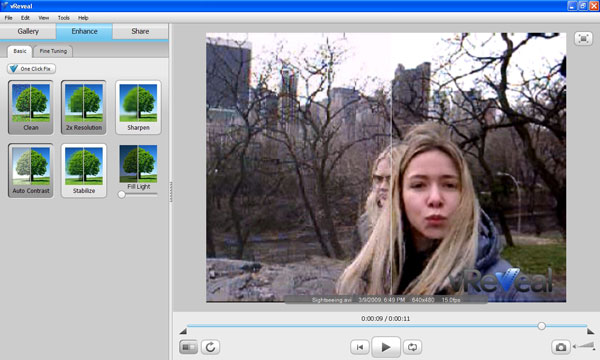Click the panel divider grip handle
This screenshot has height=360, width=600.
[171, 192]
